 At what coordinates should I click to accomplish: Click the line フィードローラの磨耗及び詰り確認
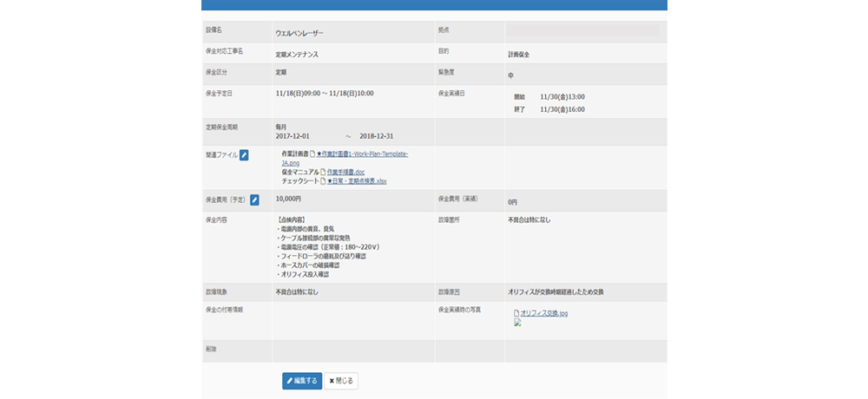coord(320,256)
